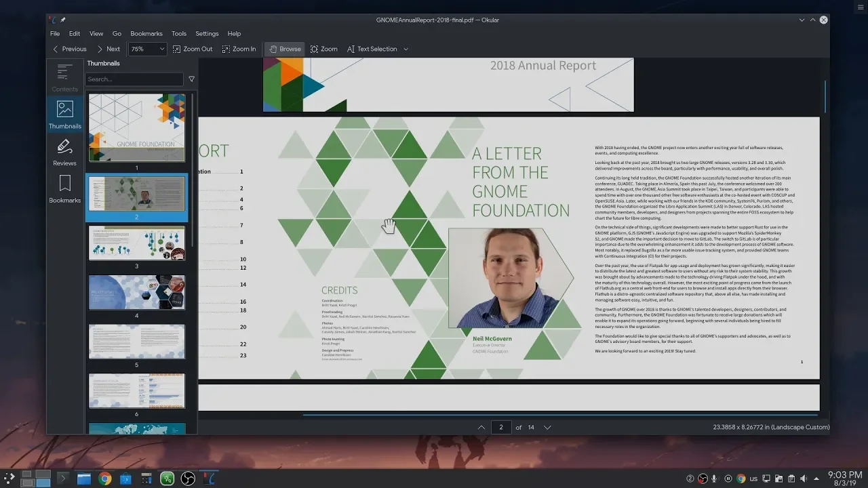Click the total pages count 14
The image size is (868, 488).
pyautogui.click(x=531, y=428)
